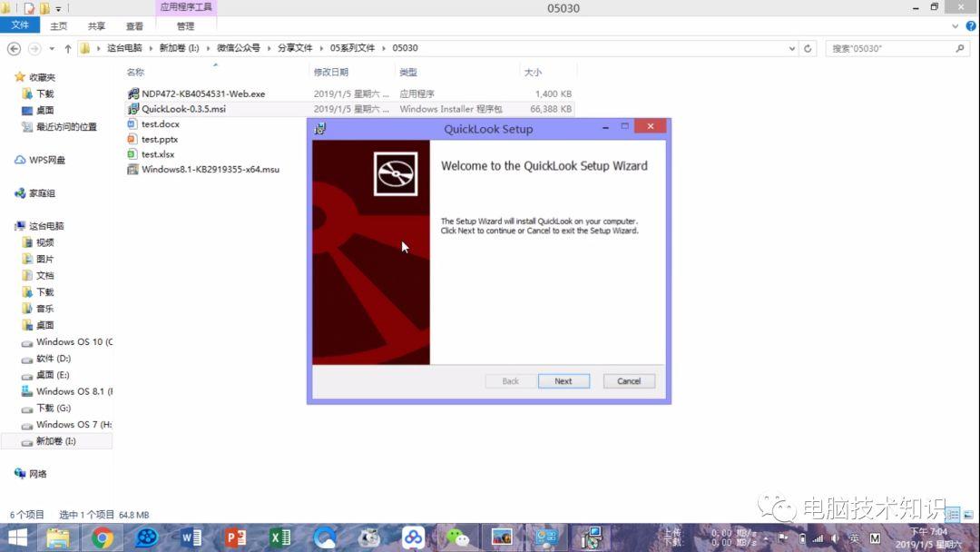Viewport: 980px width, 552px height.
Task: Open 家庭组 in sidebar
Action: pos(42,193)
